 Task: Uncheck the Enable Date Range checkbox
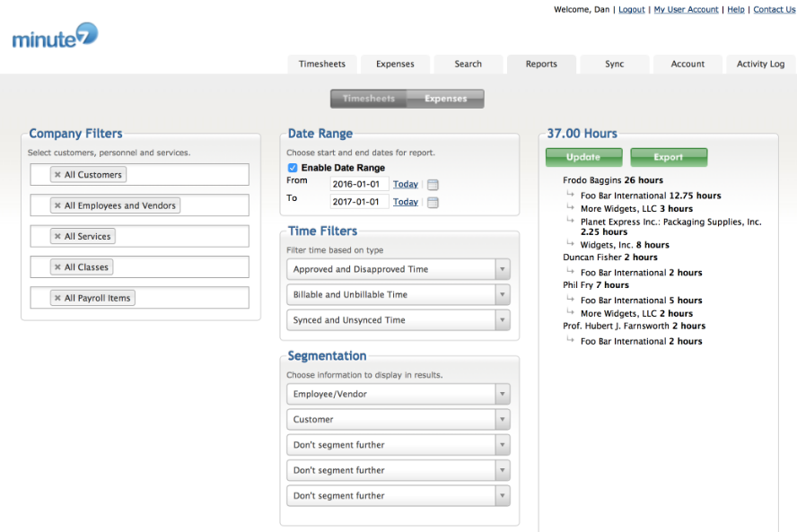[x=293, y=168]
